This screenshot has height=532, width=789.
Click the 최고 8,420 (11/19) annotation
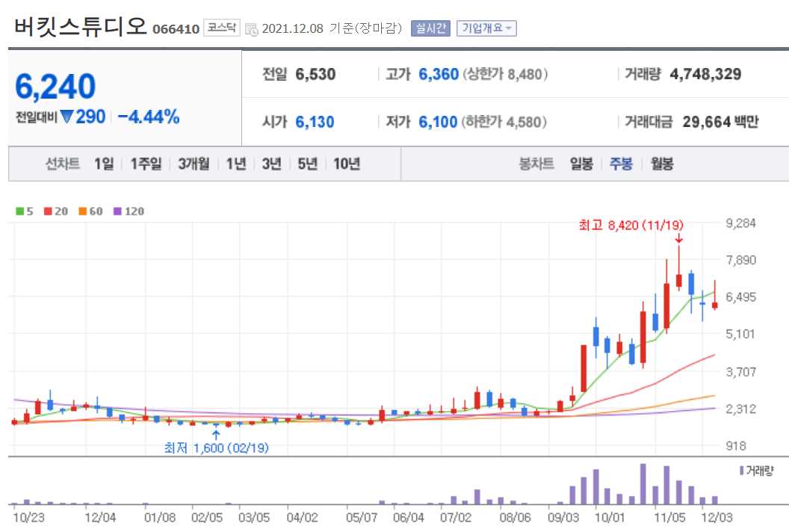(x=631, y=225)
